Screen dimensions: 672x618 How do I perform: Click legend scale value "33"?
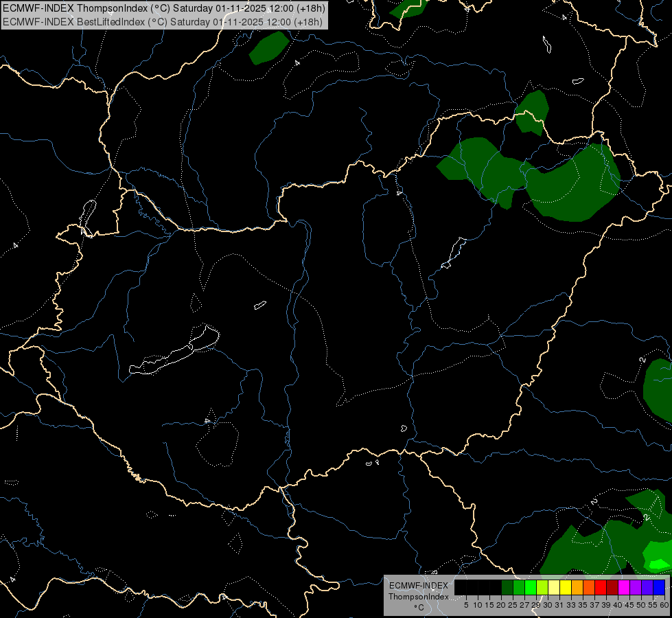[571, 605]
